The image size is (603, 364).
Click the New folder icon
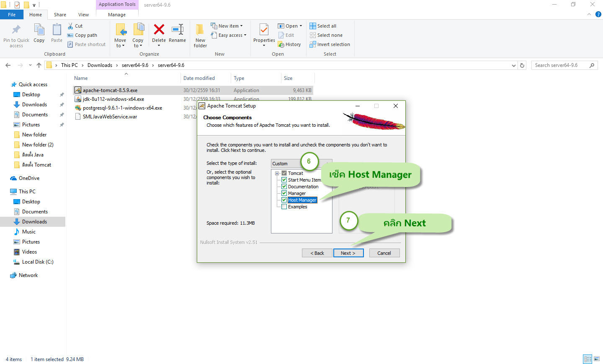click(x=200, y=30)
